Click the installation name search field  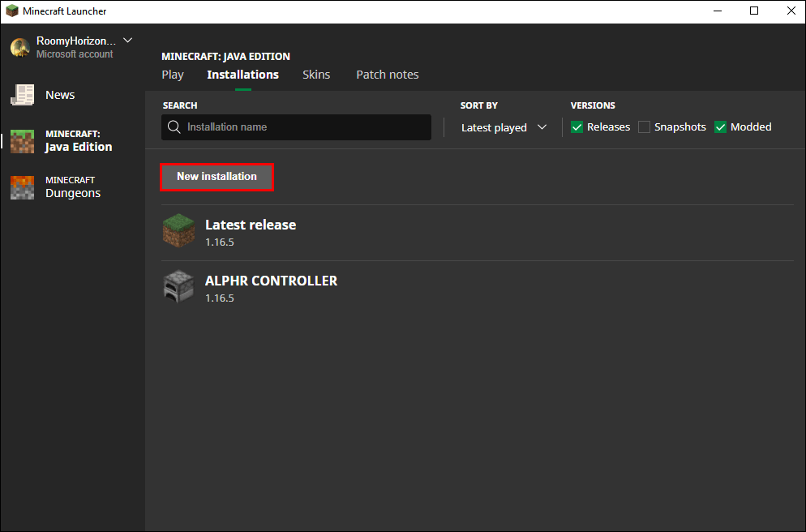(x=296, y=127)
